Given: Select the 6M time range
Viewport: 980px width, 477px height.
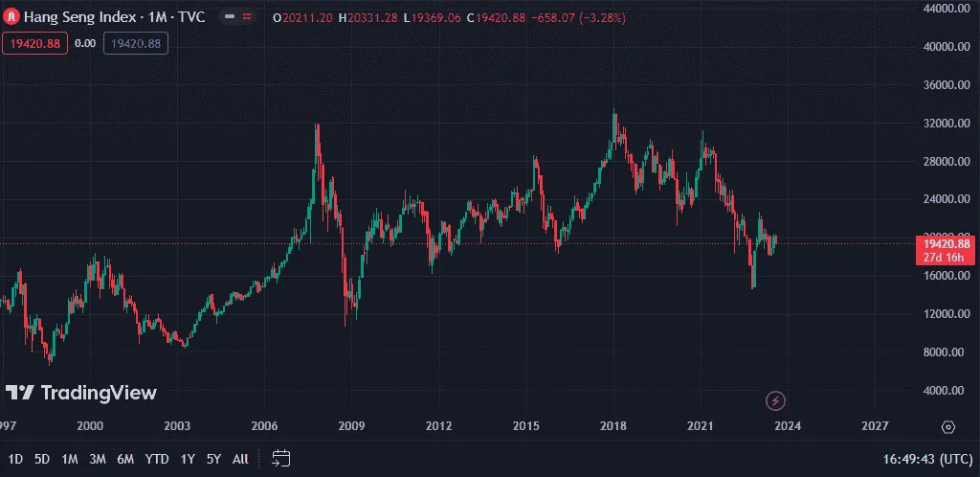Looking at the screenshot, I should click(x=125, y=459).
